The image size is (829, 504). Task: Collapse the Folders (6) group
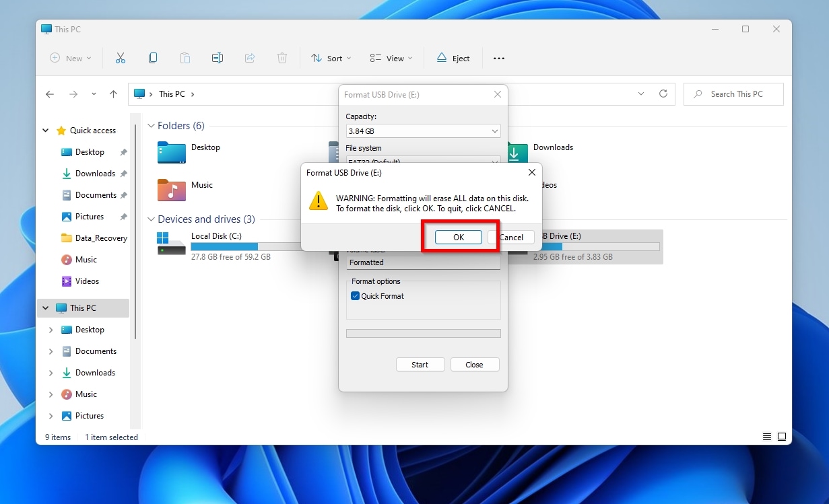(151, 126)
